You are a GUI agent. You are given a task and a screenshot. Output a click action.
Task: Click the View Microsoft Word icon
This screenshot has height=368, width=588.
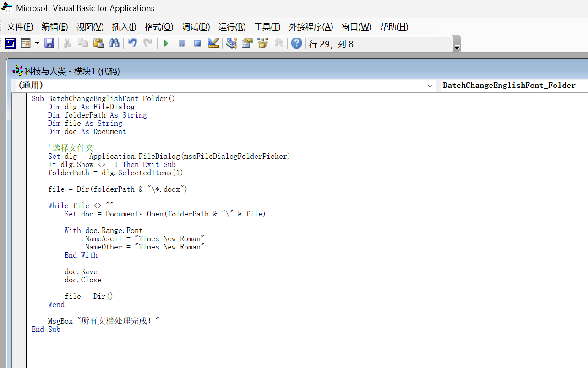pyautogui.click(x=10, y=43)
